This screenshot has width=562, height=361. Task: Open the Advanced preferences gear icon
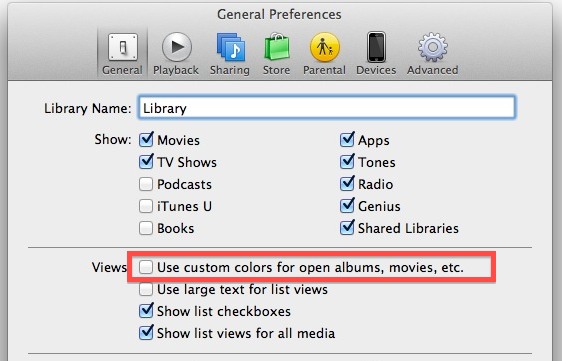click(x=433, y=47)
